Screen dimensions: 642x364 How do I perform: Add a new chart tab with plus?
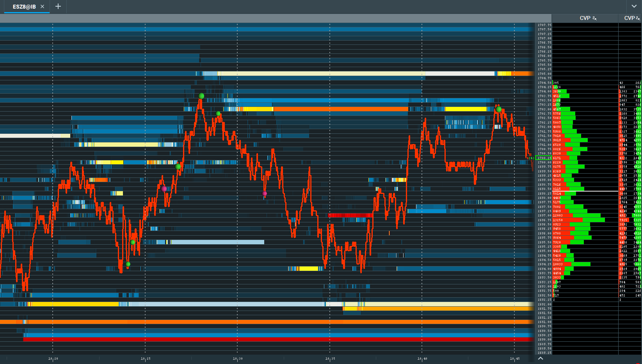(58, 6)
